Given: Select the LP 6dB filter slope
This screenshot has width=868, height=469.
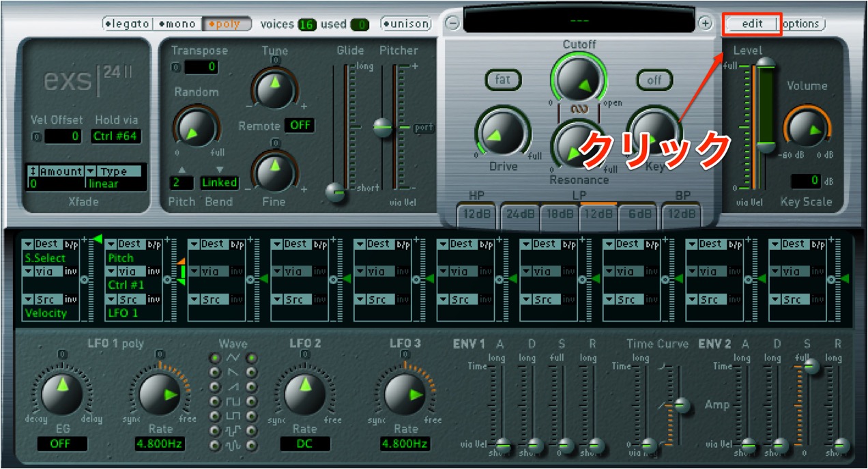Looking at the screenshot, I should point(638,214).
